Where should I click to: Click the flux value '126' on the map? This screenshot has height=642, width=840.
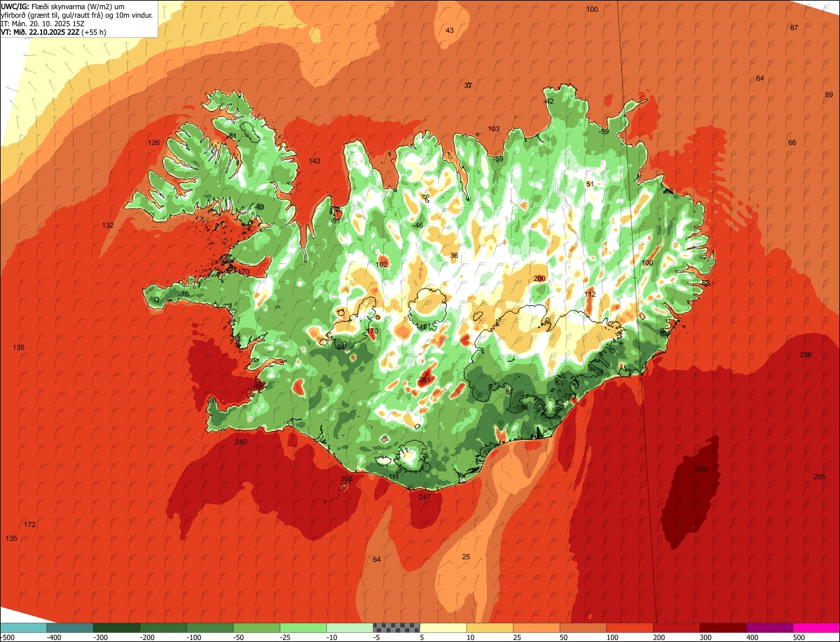154,142
